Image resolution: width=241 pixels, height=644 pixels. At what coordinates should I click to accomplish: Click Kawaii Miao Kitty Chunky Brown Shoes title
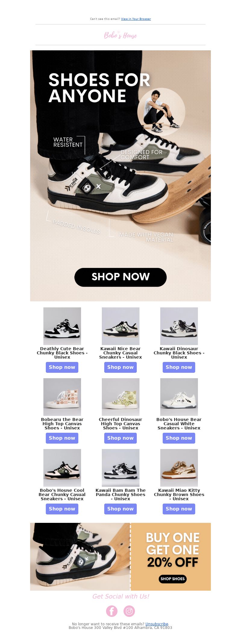click(x=179, y=495)
